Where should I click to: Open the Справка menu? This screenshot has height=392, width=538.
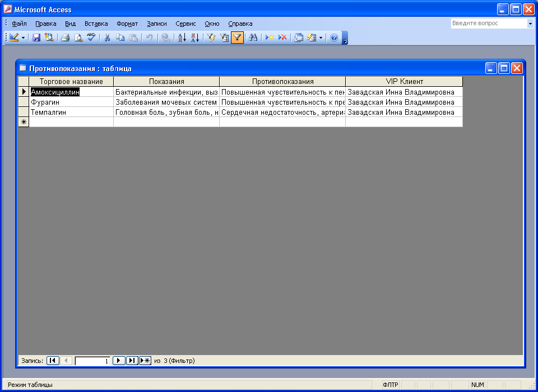(x=240, y=24)
